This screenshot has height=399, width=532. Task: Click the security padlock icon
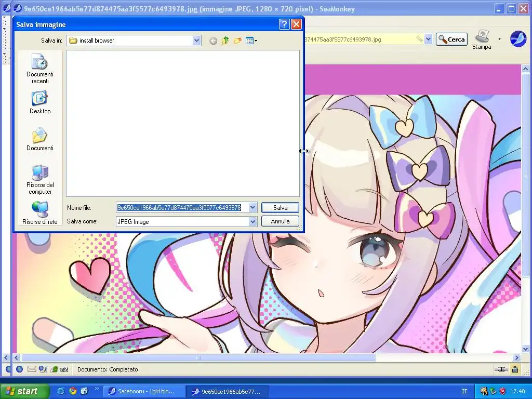point(515,369)
